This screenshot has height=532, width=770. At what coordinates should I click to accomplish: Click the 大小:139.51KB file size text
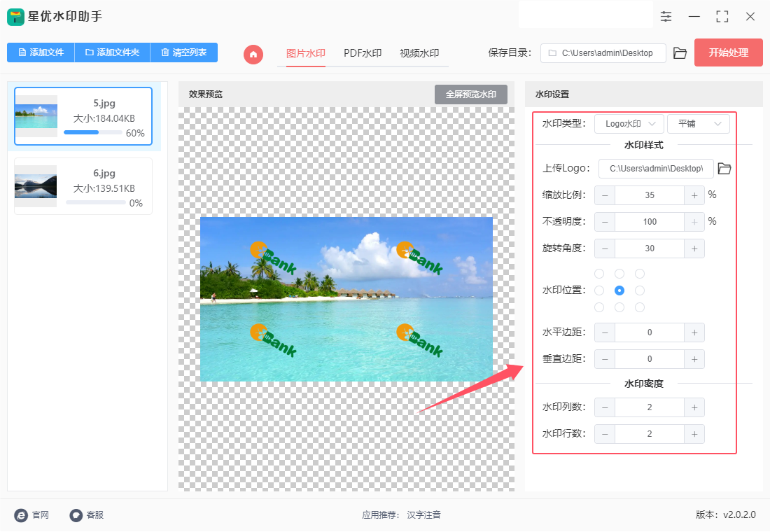(104, 188)
